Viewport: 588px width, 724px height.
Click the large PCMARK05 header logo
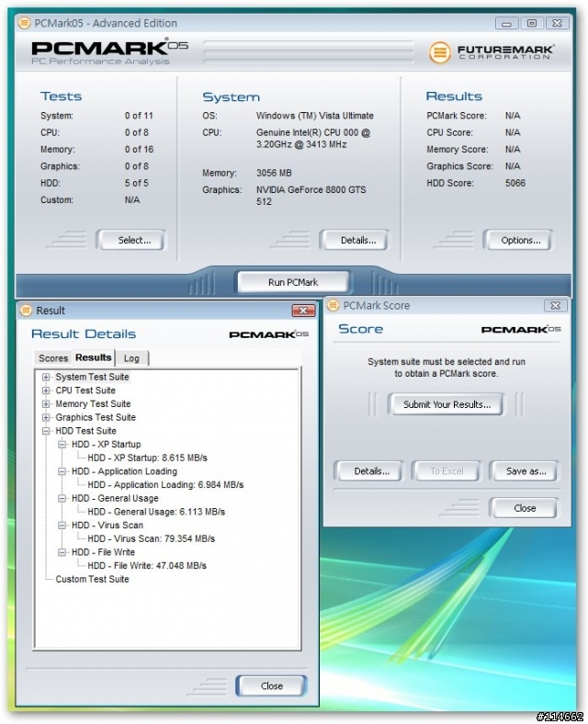tap(110, 48)
